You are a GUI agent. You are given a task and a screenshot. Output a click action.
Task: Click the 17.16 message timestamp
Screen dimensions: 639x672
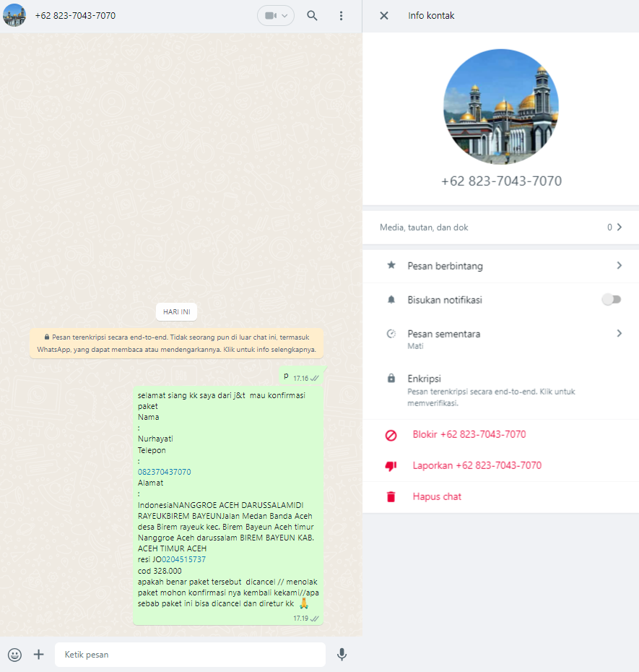[x=300, y=379]
